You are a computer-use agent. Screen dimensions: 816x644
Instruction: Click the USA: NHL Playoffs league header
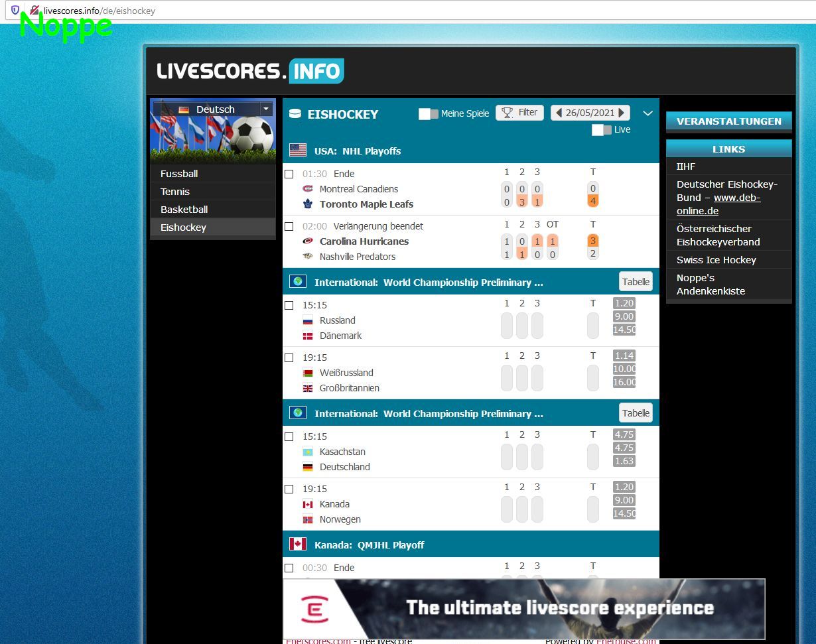click(471, 151)
